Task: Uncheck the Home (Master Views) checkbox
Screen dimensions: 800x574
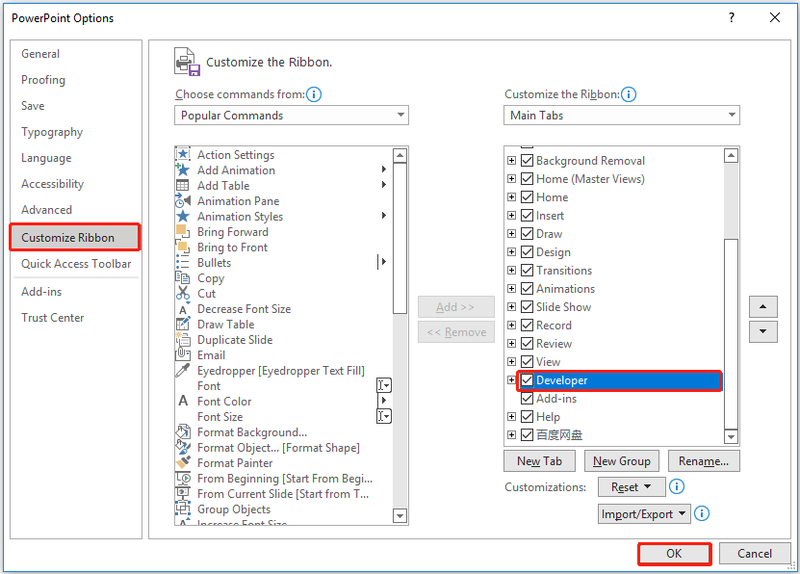Action: (527, 179)
